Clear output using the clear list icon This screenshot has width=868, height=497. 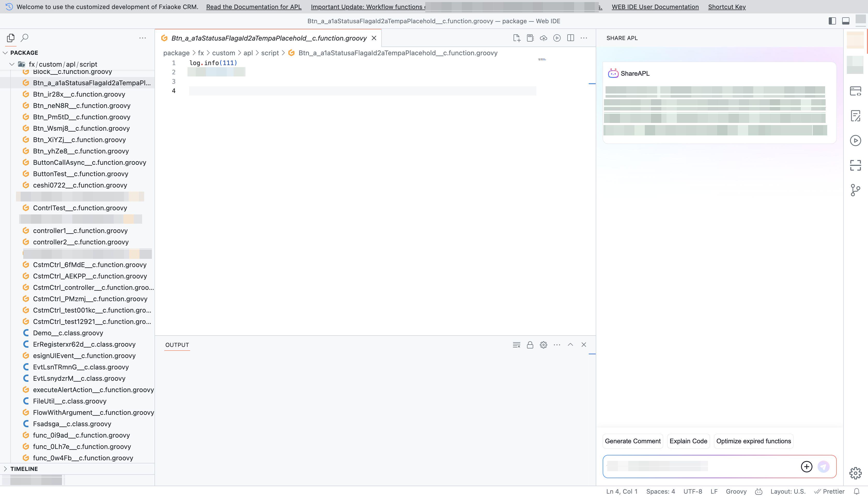coord(516,345)
